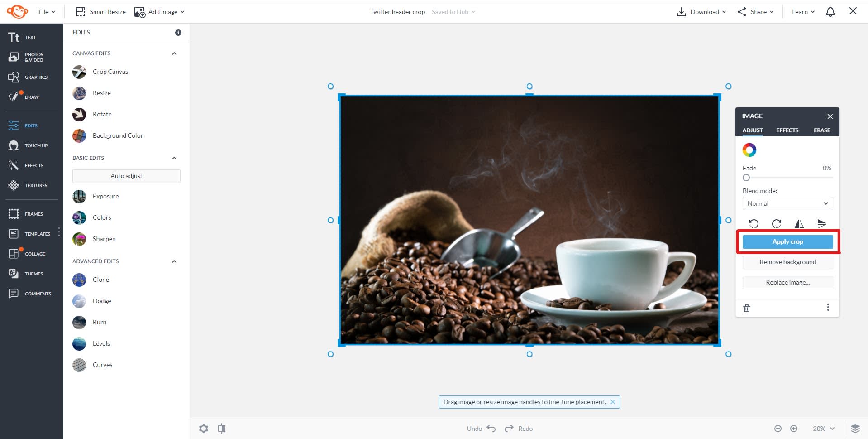Select the Draw tool
The height and width of the screenshot is (439, 868).
point(24,97)
